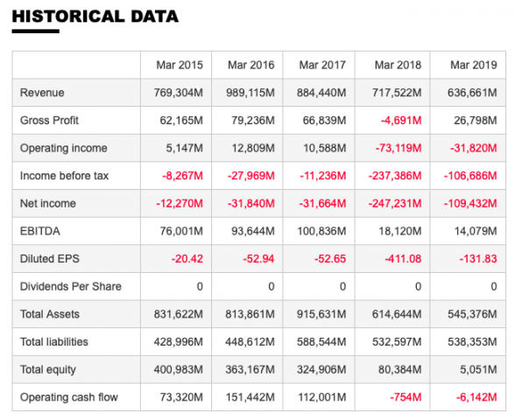Image resolution: width=515 pixels, height=420 pixels.
Task: Select the Mar 2019 column header
Action: click(x=473, y=65)
